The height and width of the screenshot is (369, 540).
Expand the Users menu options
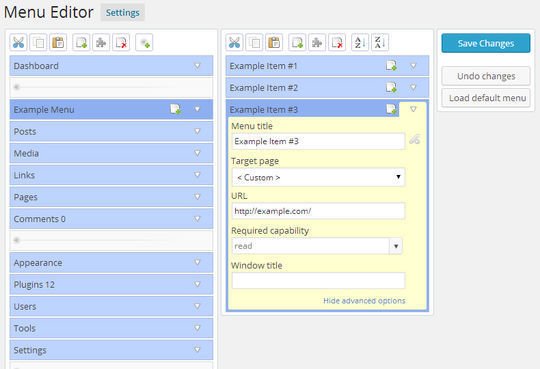coord(197,306)
